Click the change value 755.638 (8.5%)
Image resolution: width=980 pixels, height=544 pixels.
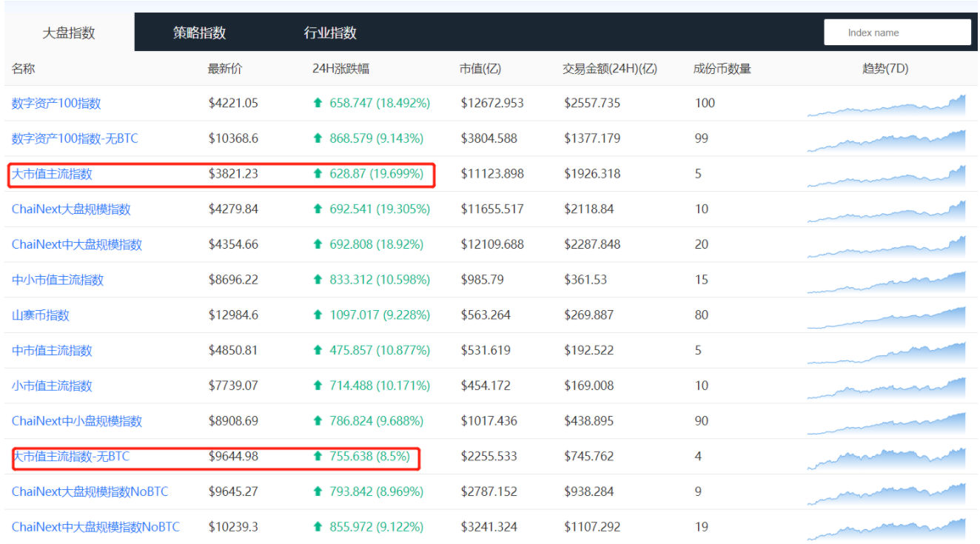(x=370, y=457)
